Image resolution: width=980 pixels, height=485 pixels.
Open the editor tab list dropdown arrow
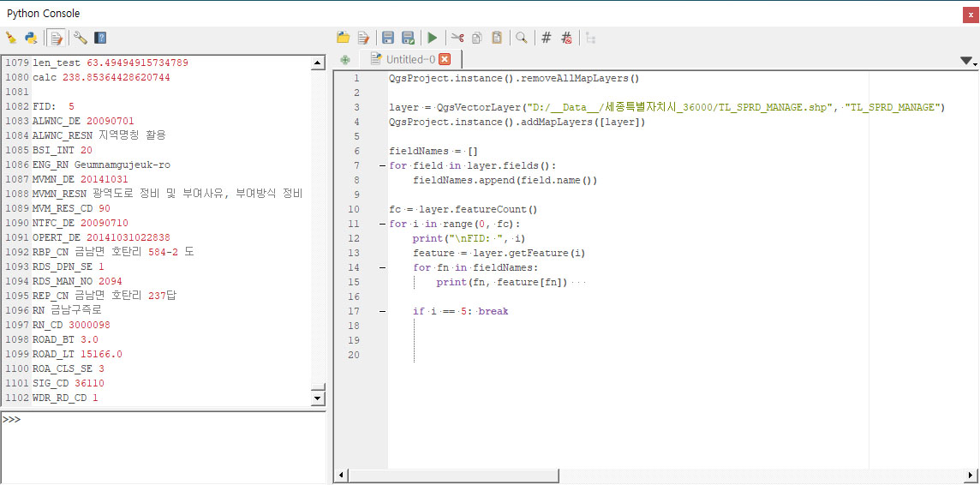967,61
